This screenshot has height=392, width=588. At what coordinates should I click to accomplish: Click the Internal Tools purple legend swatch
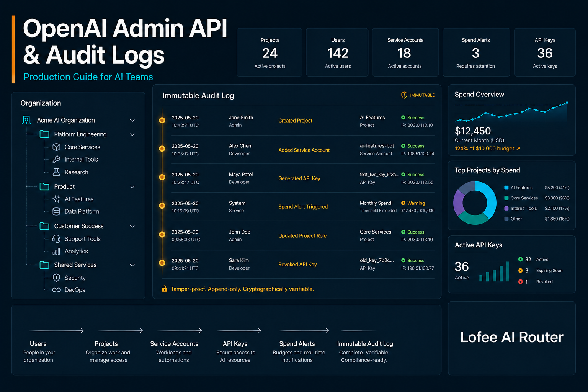(506, 208)
